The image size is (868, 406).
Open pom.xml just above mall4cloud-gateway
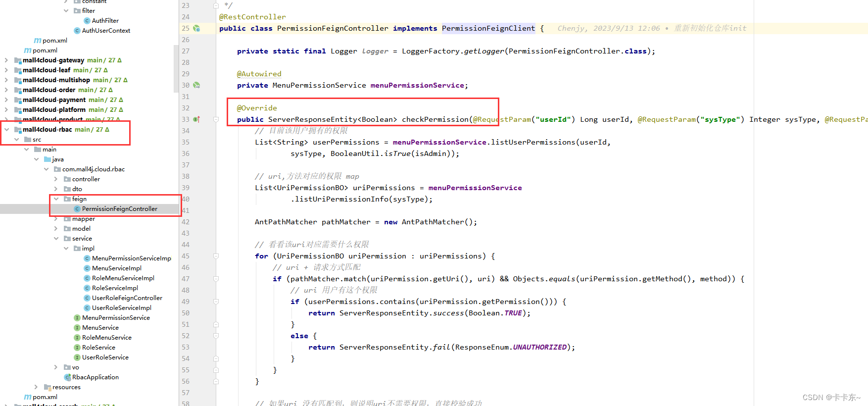45,51
